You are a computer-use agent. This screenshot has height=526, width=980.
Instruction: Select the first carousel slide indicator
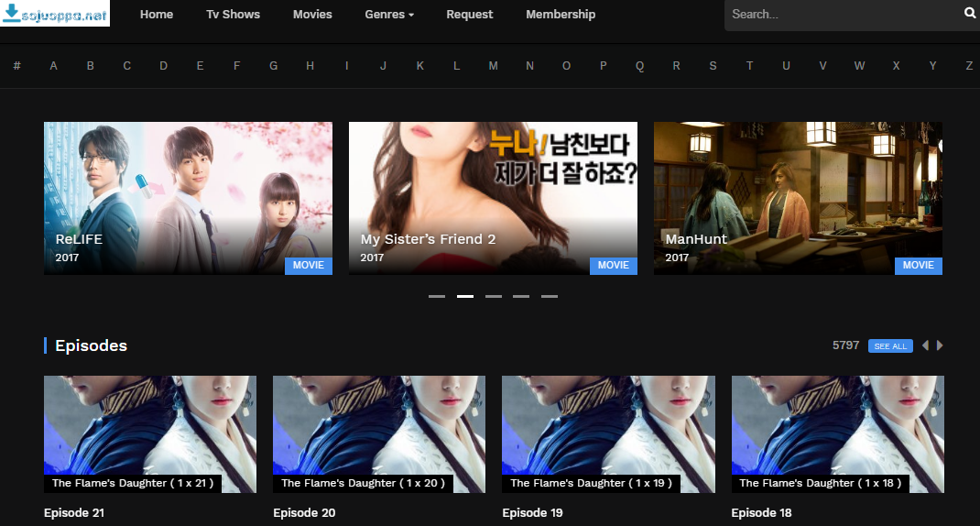437,297
